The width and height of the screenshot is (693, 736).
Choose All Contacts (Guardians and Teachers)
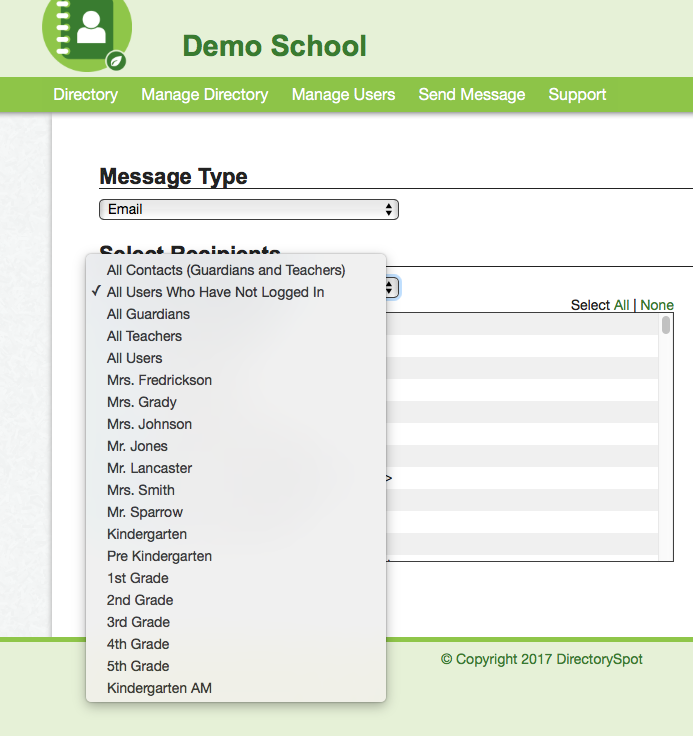[x=226, y=270]
